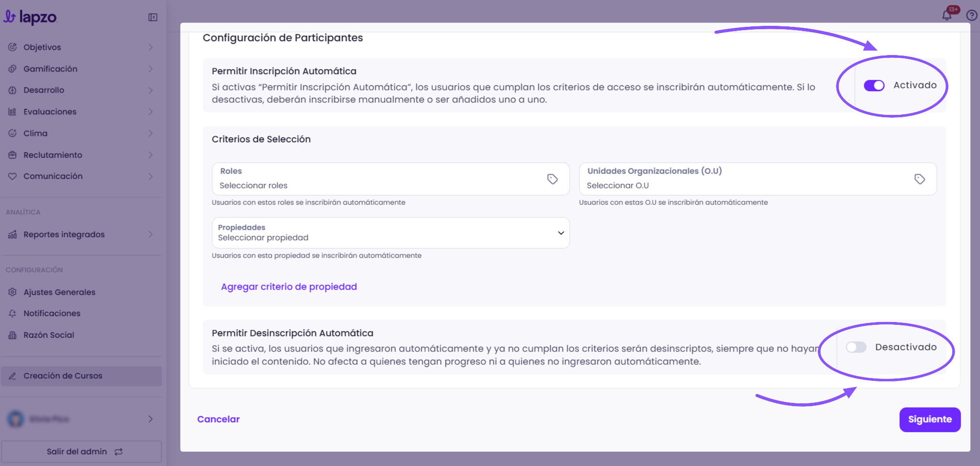Image resolution: width=980 pixels, height=466 pixels.
Task: Click the Activado label
Action: pos(915,85)
